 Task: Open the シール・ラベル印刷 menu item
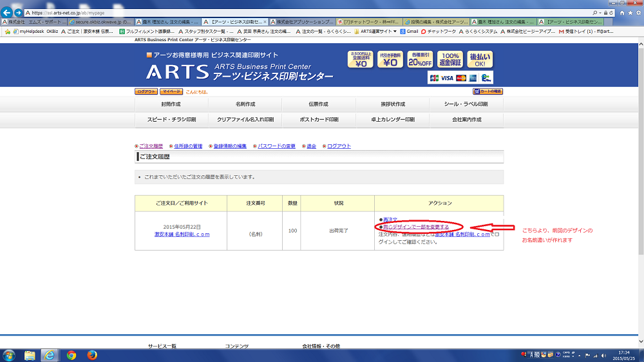pos(466,104)
